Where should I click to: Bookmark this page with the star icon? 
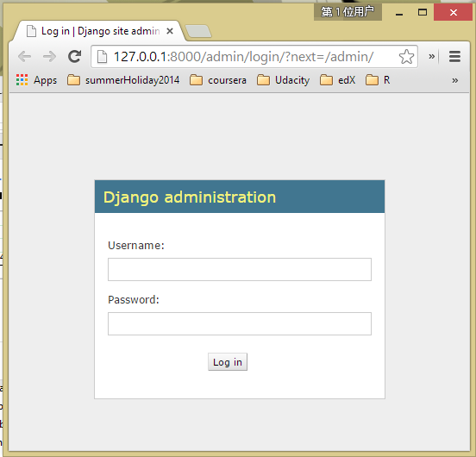tap(406, 57)
